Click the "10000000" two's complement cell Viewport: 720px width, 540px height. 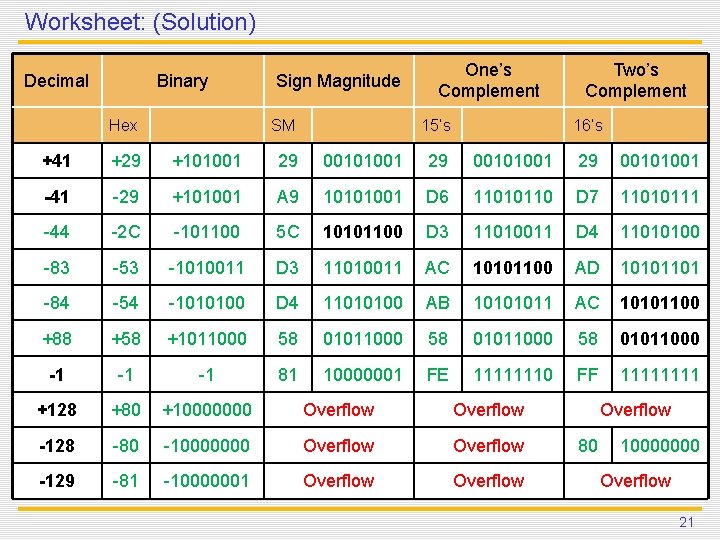coord(660,445)
